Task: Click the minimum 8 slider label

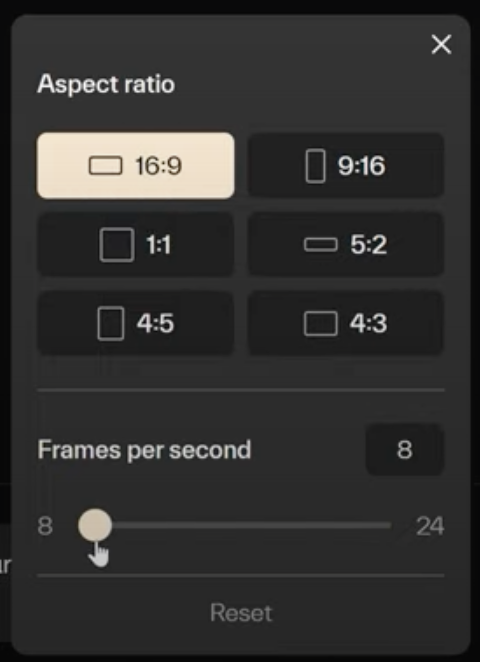Action: pos(45,526)
